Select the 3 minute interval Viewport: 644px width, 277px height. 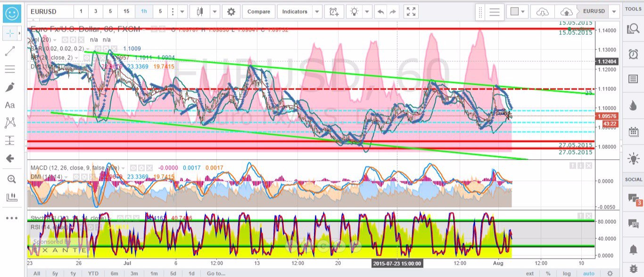pos(96,11)
